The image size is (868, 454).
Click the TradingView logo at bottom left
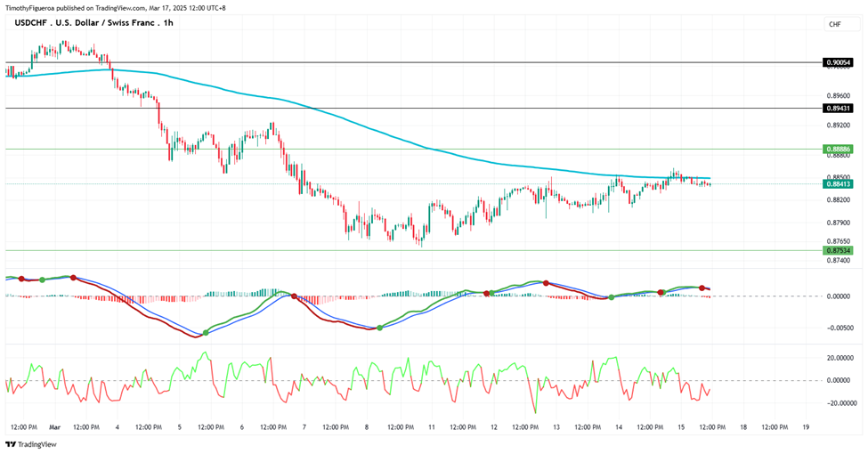tap(31, 444)
